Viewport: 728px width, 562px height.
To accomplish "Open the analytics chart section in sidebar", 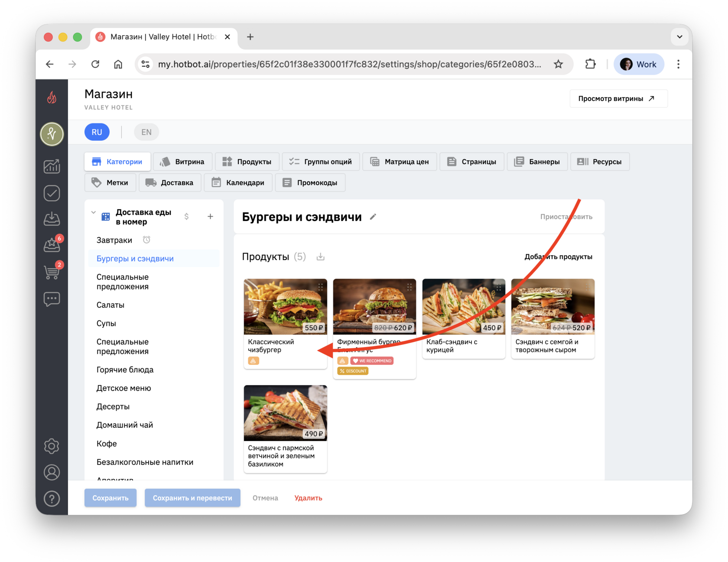I will point(52,166).
